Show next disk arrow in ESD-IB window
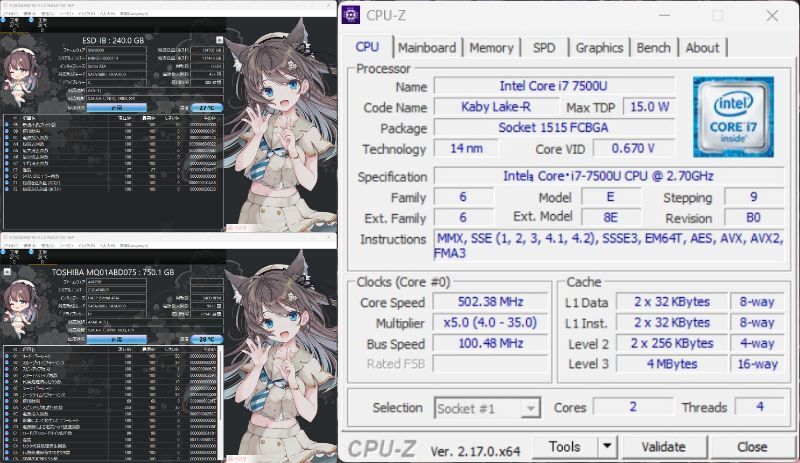Viewport: 800px width, 463px height. [219, 40]
